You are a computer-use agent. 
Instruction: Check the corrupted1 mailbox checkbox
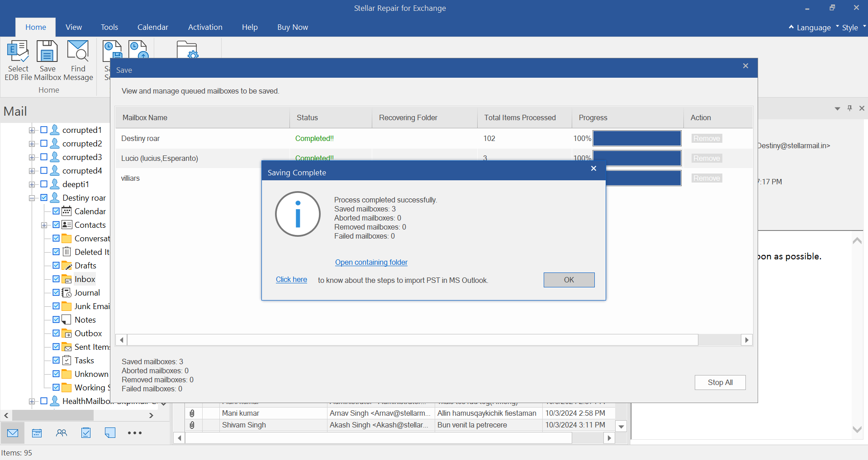[x=44, y=130]
